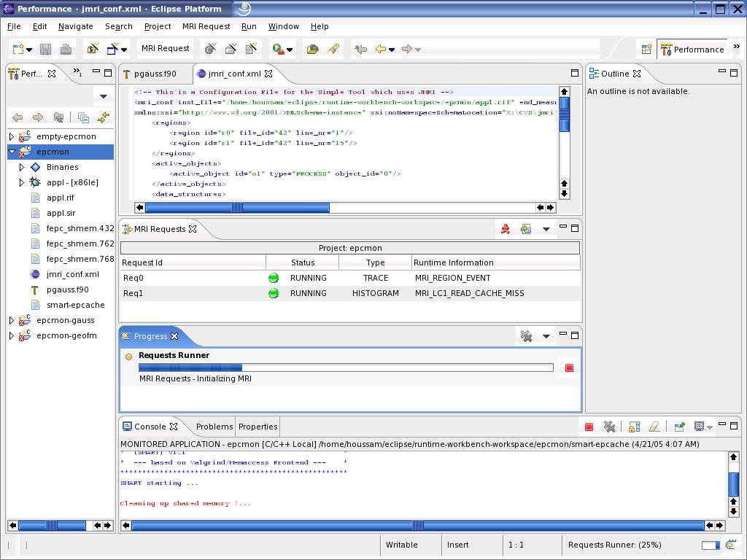Screen dimensions: 747x560
Task: Toggle Link with Editor in the navigator
Action: click(104, 117)
